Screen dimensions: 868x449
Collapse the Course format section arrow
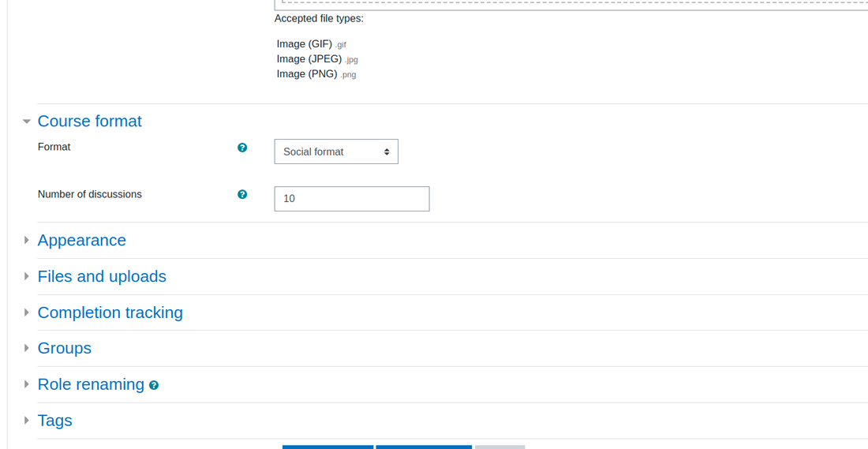pos(26,122)
